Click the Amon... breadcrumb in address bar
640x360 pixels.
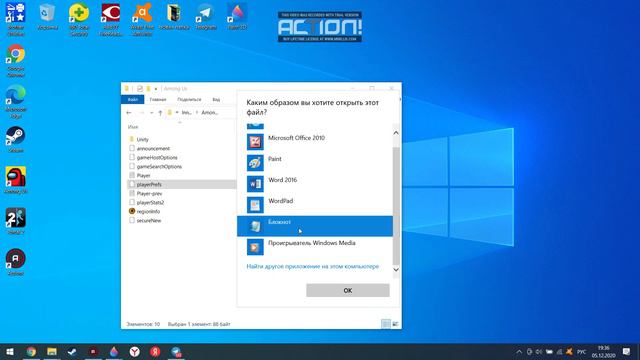[209, 112]
